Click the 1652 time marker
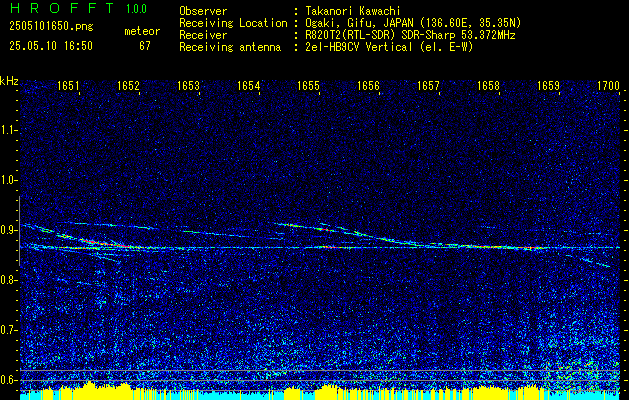 pos(128,85)
